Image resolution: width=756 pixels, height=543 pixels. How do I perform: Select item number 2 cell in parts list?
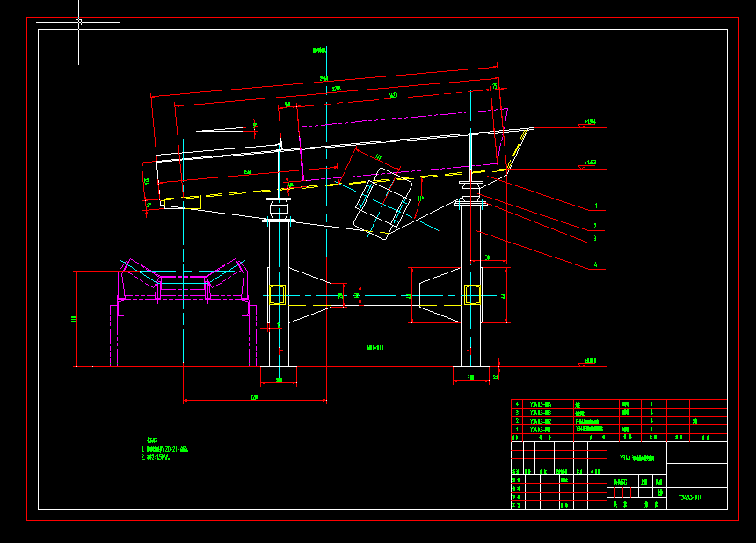pyautogui.click(x=518, y=421)
